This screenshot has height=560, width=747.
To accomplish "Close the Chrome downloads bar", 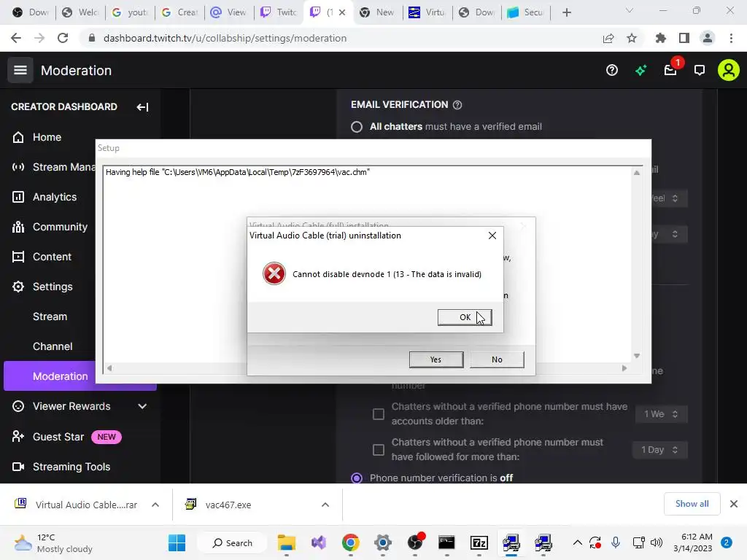I will (x=734, y=504).
